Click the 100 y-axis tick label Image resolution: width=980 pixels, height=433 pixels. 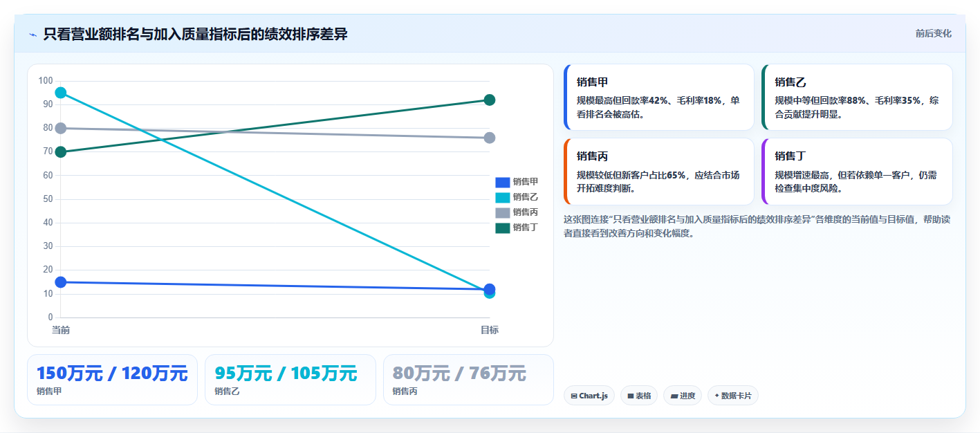[46, 81]
